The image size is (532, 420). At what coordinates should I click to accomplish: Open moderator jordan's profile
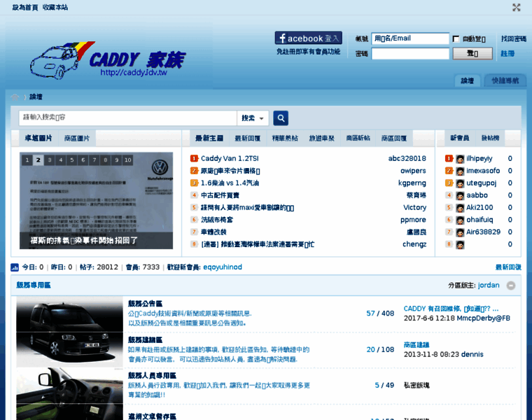click(489, 285)
